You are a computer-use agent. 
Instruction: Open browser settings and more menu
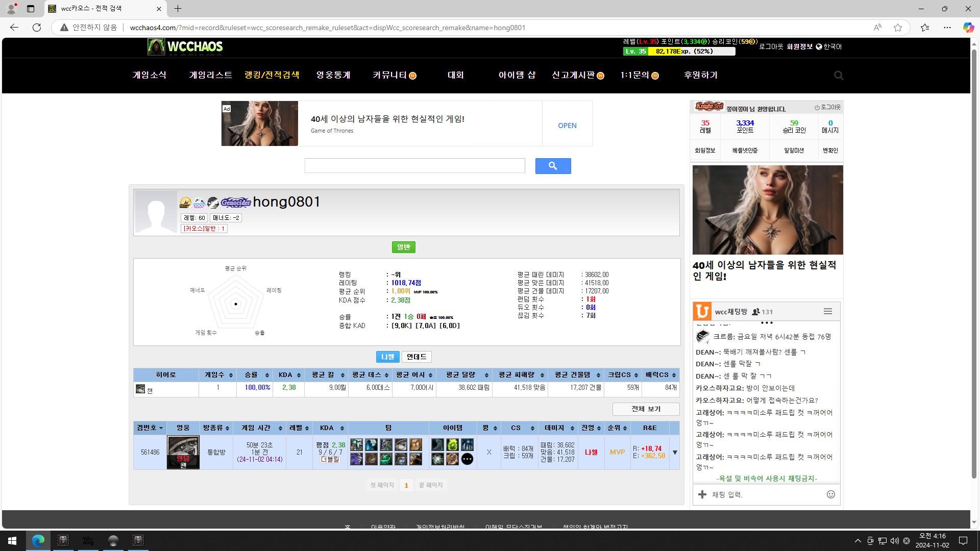pos(947,28)
